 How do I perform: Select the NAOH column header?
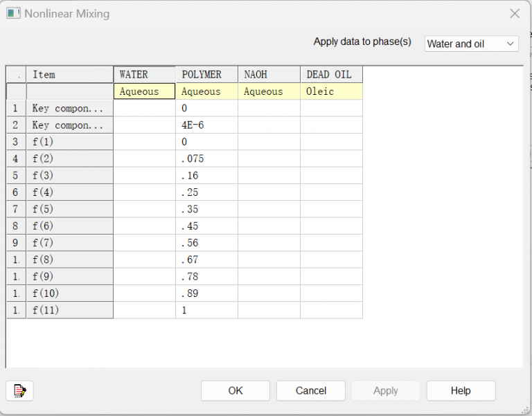[269, 74]
